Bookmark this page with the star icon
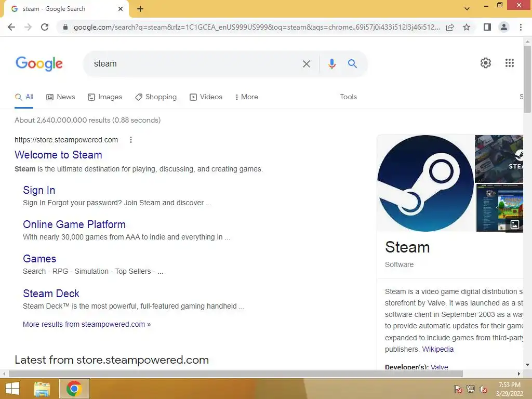The width and height of the screenshot is (532, 399). point(467,27)
